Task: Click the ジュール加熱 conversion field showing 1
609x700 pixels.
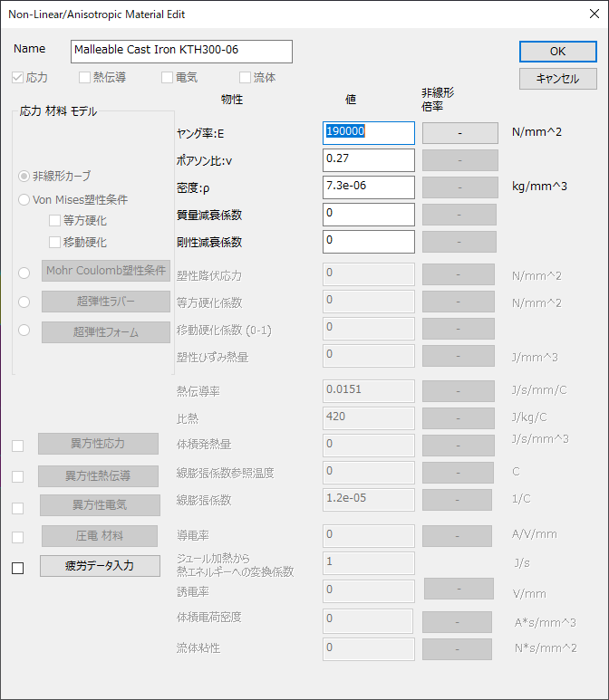Action: click(369, 563)
